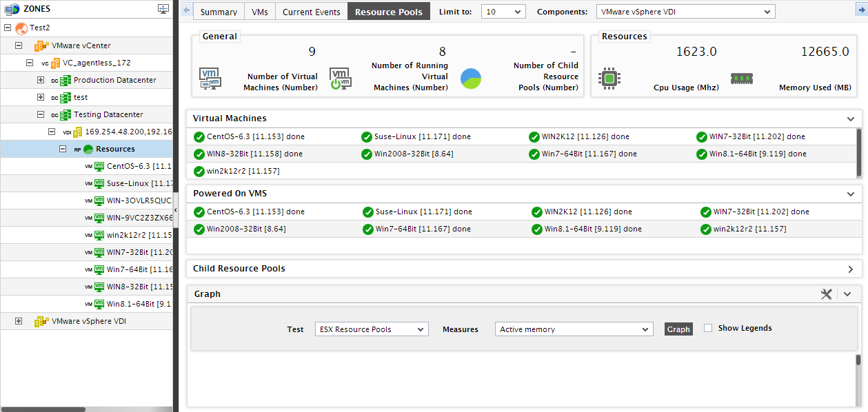Click the green check beside WIN8-32Bit in Virtual Machines
Image resolution: width=868 pixels, height=412 pixels.
[200, 154]
